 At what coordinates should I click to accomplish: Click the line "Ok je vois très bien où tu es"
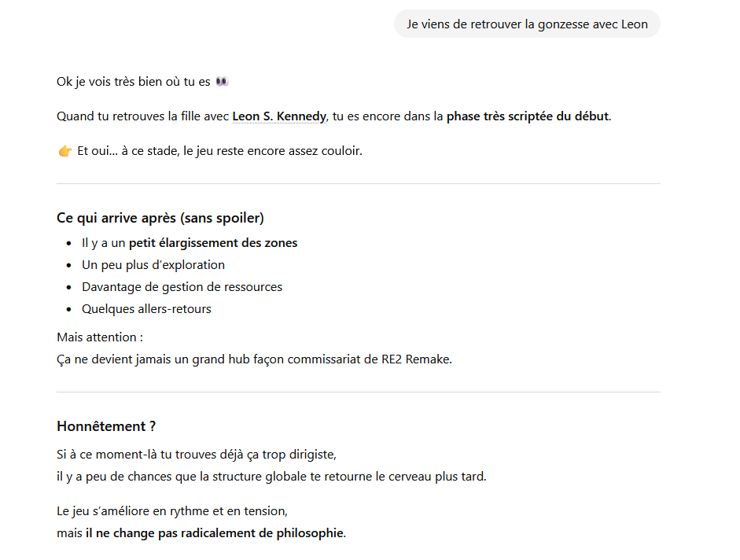[134, 82]
